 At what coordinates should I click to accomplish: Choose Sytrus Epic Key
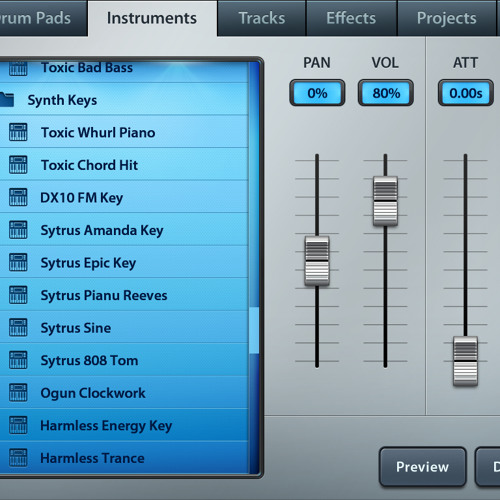pos(124,262)
